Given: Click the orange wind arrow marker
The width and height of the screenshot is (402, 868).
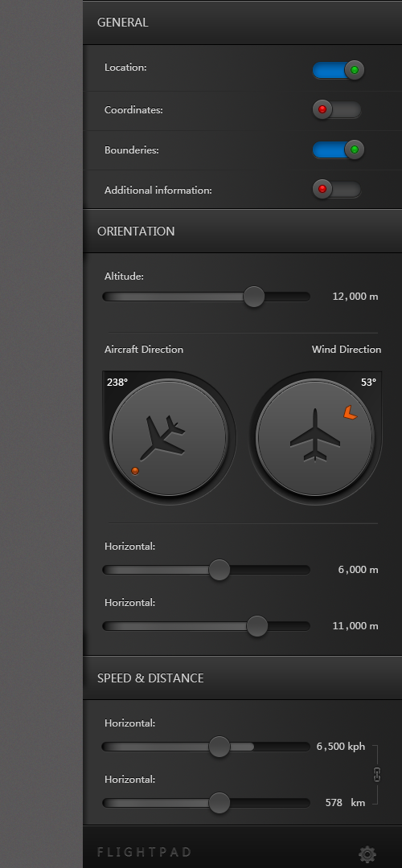Looking at the screenshot, I should pyautogui.click(x=350, y=412).
